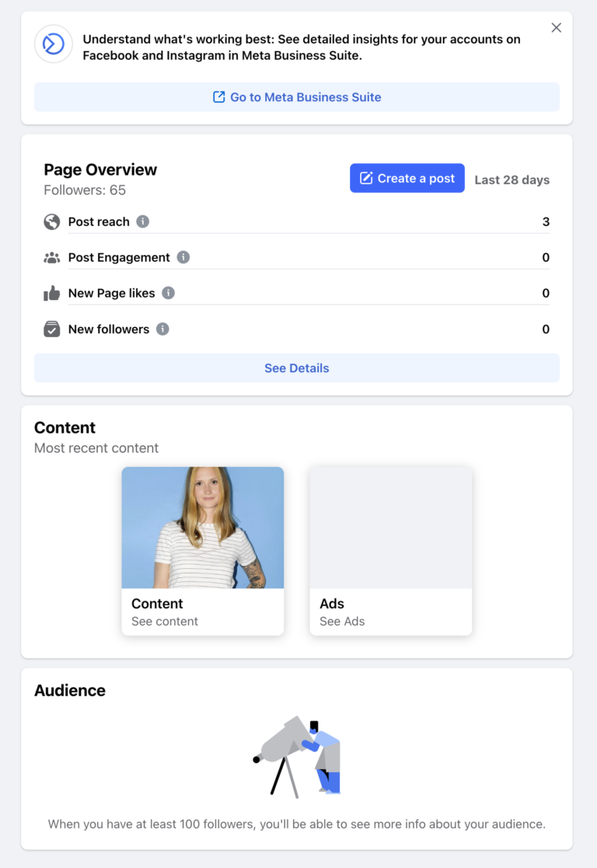The width and height of the screenshot is (597, 868).
Task: Show info tooltip for Post Engagement
Action: click(x=183, y=257)
